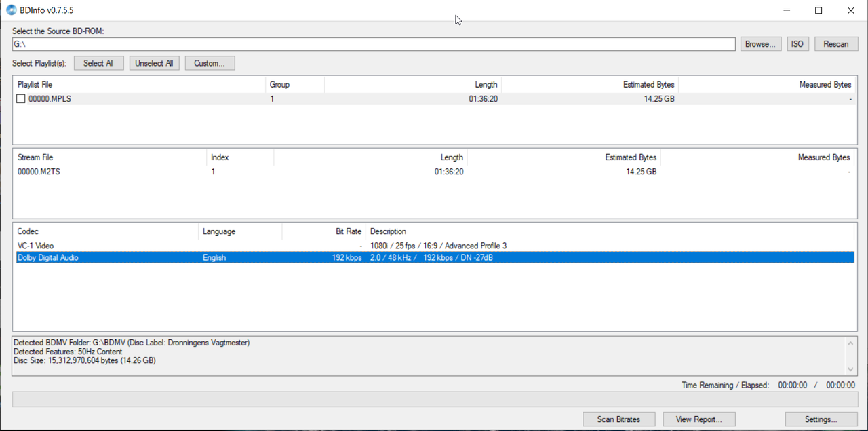
Task: Click playlist Length column header
Action: tap(413, 85)
